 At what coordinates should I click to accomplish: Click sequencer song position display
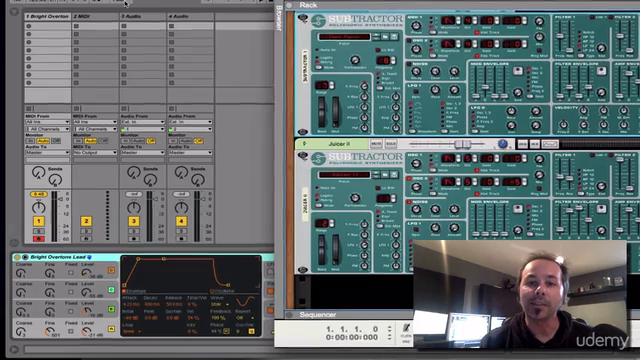tap(353, 329)
